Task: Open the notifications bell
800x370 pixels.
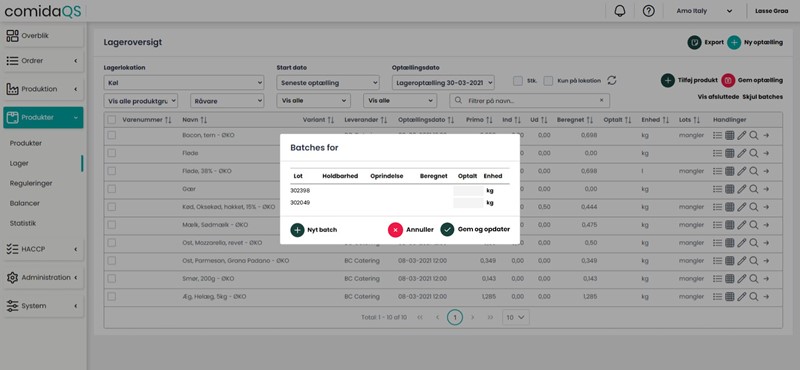Action: [x=620, y=11]
